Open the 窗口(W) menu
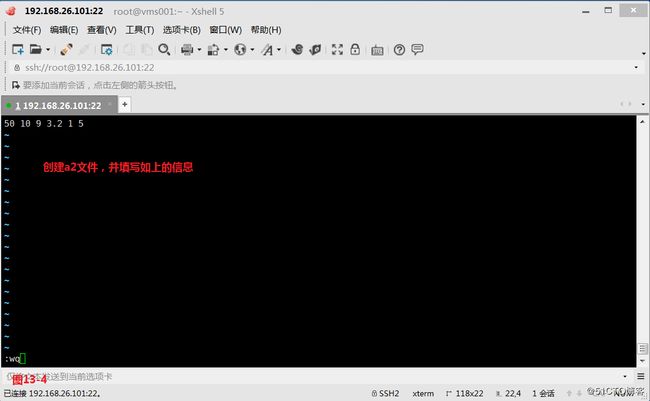 226,30
